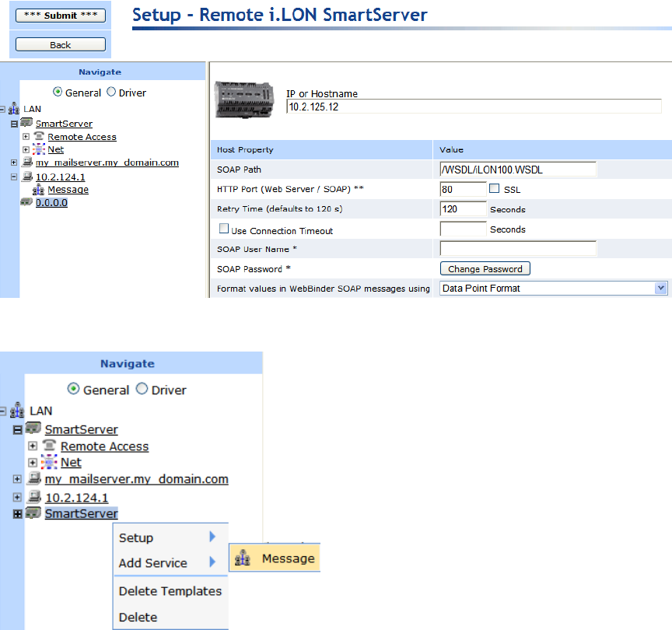Click the SOAP User Name input field

point(518,249)
